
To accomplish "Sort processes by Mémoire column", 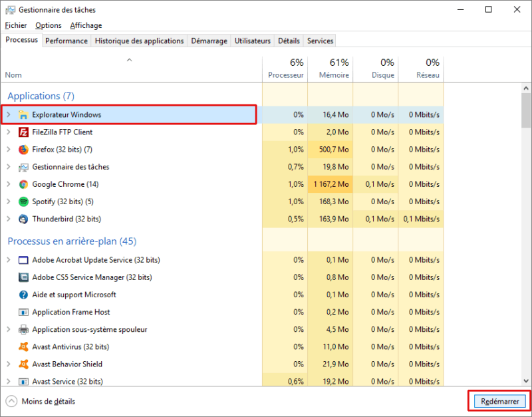I will [x=330, y=69].
